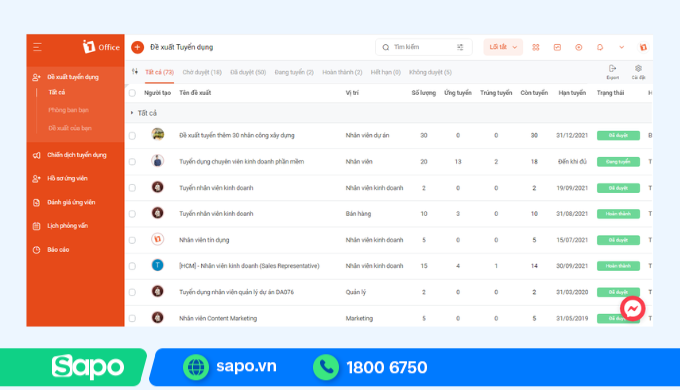Open the chart panel icon in the top bar

pyautogui.click(x=557, y=47)
